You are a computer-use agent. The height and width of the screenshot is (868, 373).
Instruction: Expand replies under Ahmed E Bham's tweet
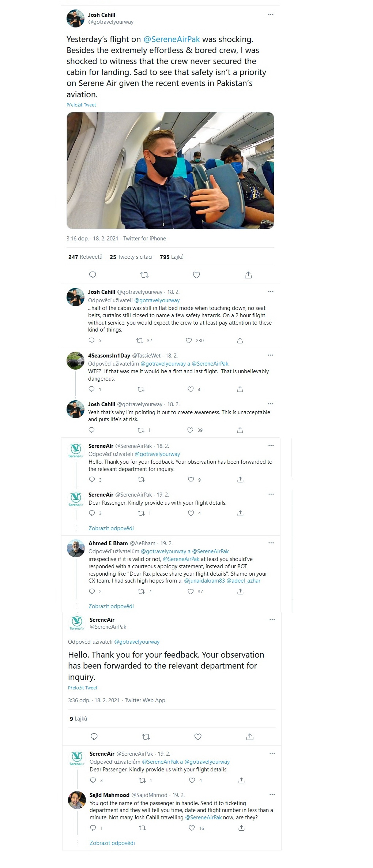(111, 606)
